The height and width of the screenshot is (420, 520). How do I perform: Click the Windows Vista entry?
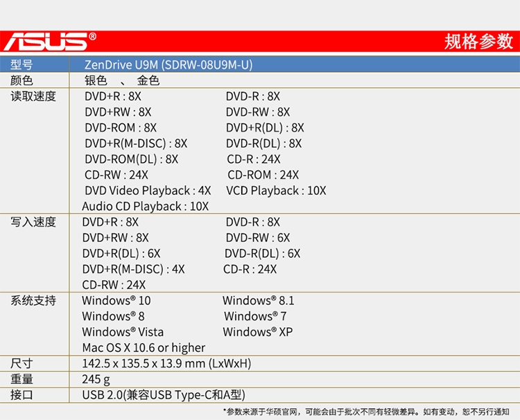(123, 332)
